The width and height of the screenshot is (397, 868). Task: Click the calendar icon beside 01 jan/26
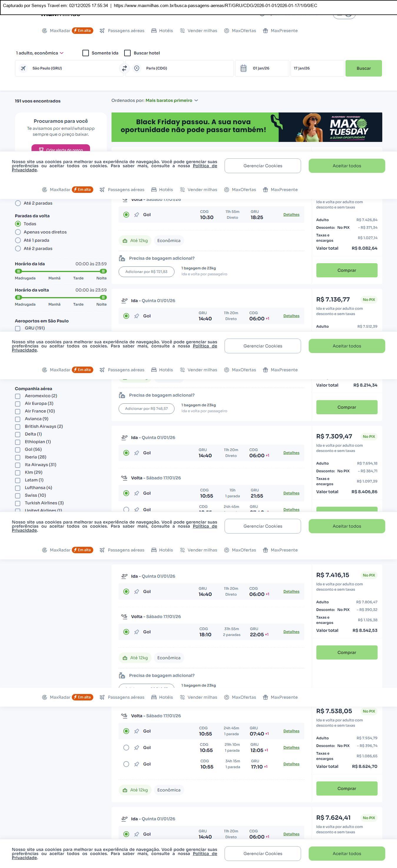[243, 68]
